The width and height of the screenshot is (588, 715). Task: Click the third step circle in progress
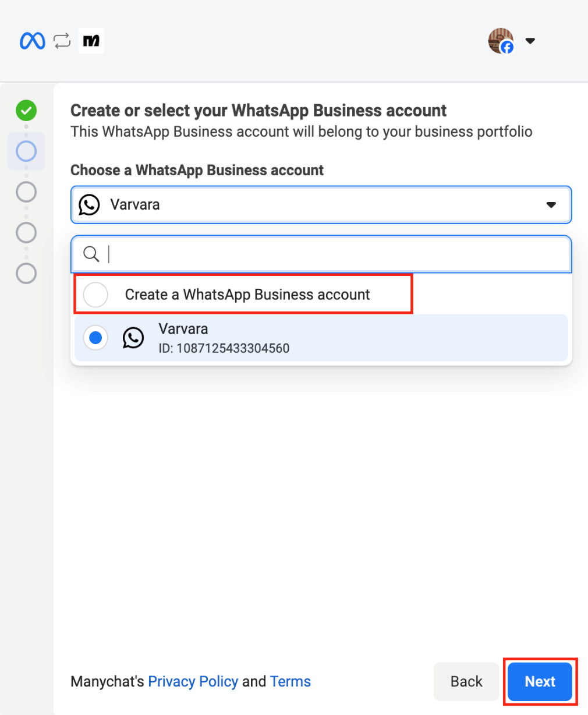click(26, 192)
